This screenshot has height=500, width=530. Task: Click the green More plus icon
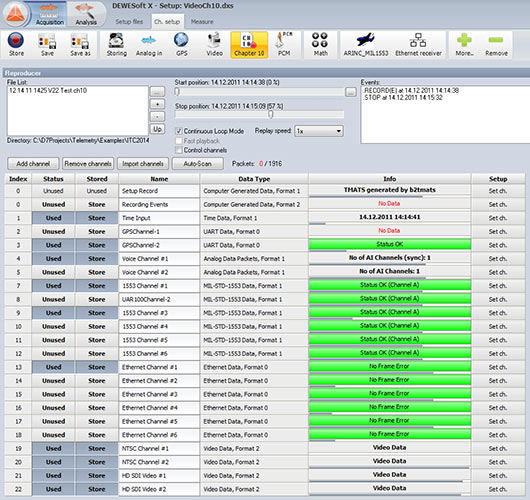(x=464, y=44)
